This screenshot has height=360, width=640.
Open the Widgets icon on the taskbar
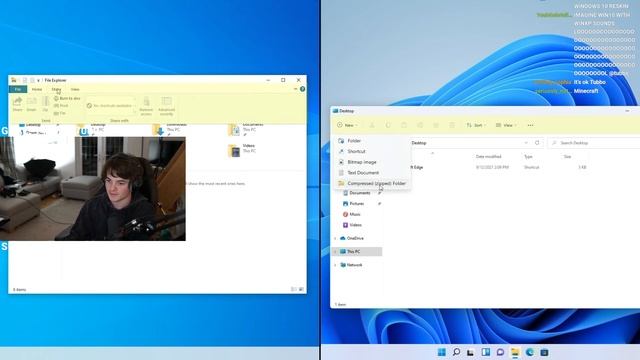[486, 352]
